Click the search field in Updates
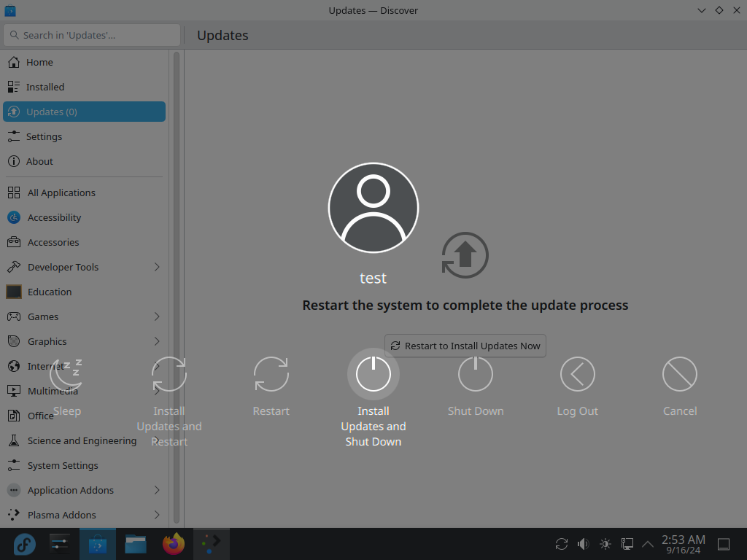 92,35
